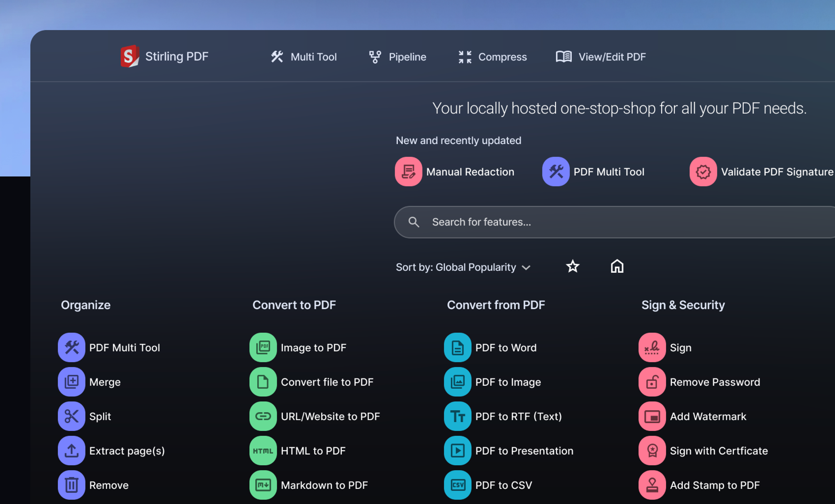Toggle the favorites star filter
Viewport: 835px width, 504px height.
(573, 266)
